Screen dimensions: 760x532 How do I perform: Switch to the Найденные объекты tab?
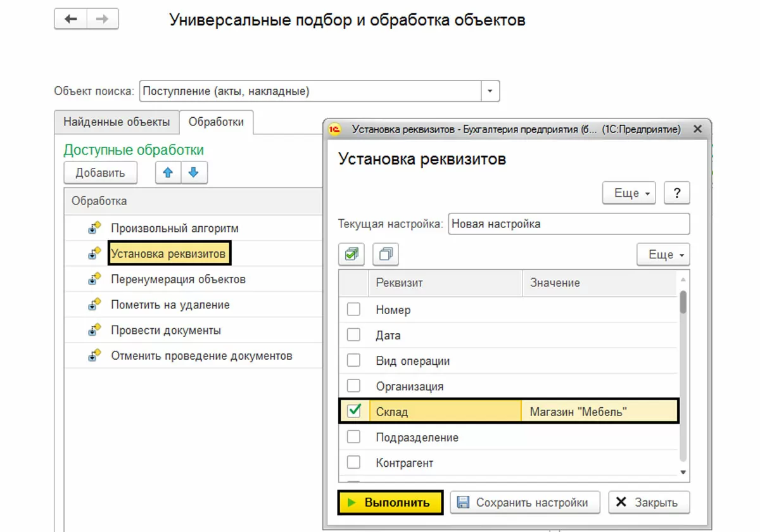[x=117, y=122]
